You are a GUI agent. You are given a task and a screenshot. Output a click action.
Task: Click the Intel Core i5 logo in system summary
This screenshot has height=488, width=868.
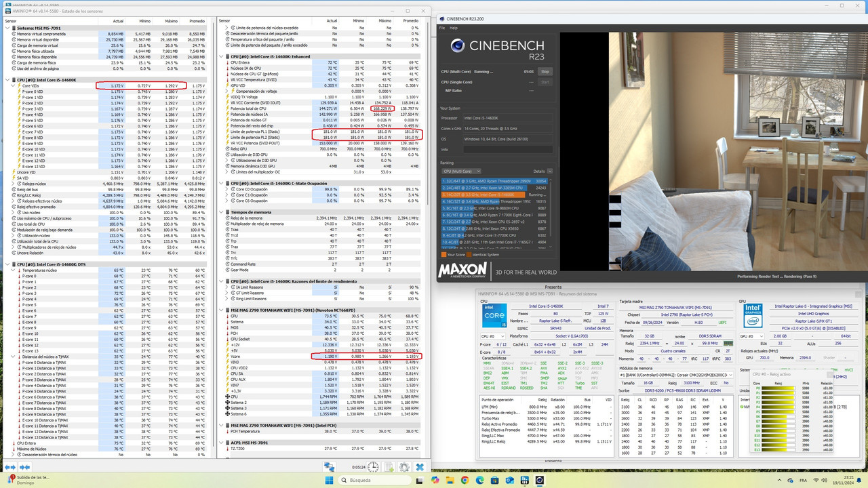point(493,316)
